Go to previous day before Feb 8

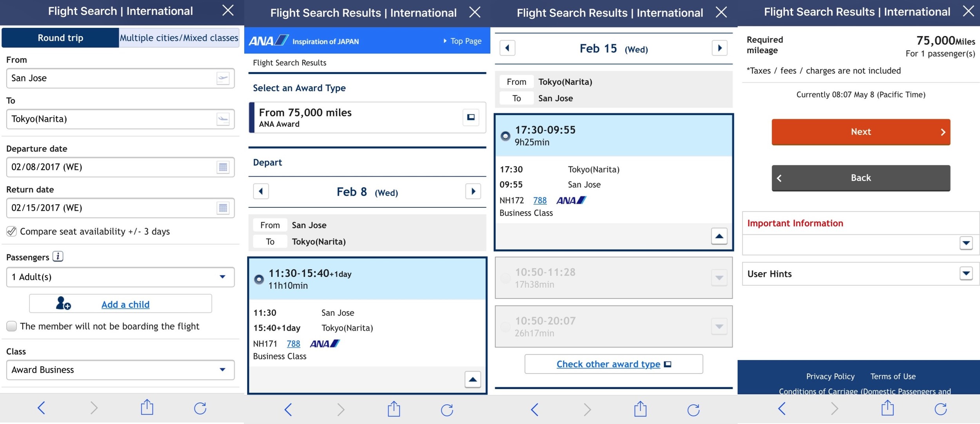coord(261,192)
